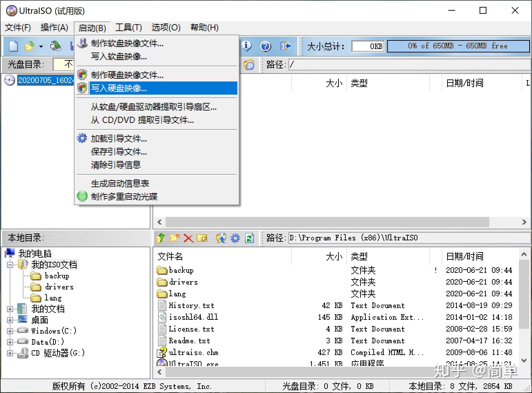Choose 制作软盘映像文件 menu entry
The width and height of the screenshot is (532, 393).
tap(127, 44)
